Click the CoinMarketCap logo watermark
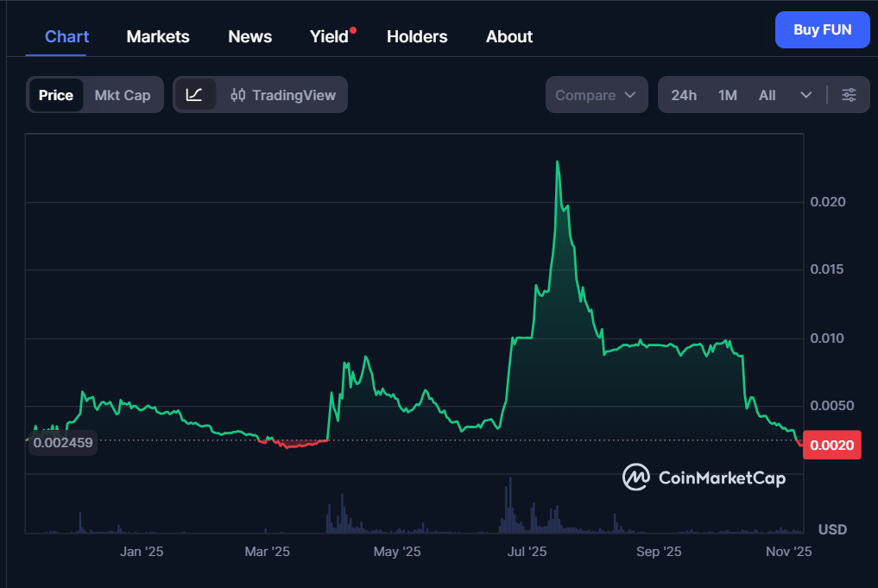 [704, 477]
